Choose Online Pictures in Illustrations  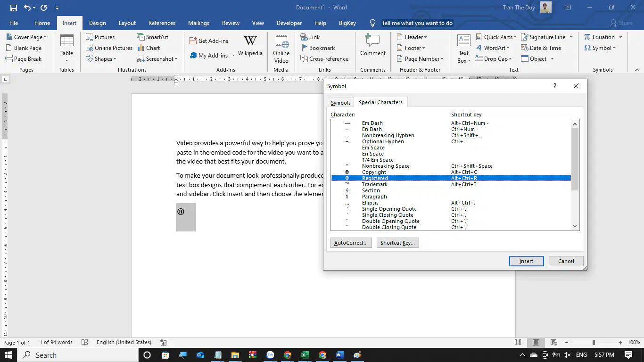[109, 48]
